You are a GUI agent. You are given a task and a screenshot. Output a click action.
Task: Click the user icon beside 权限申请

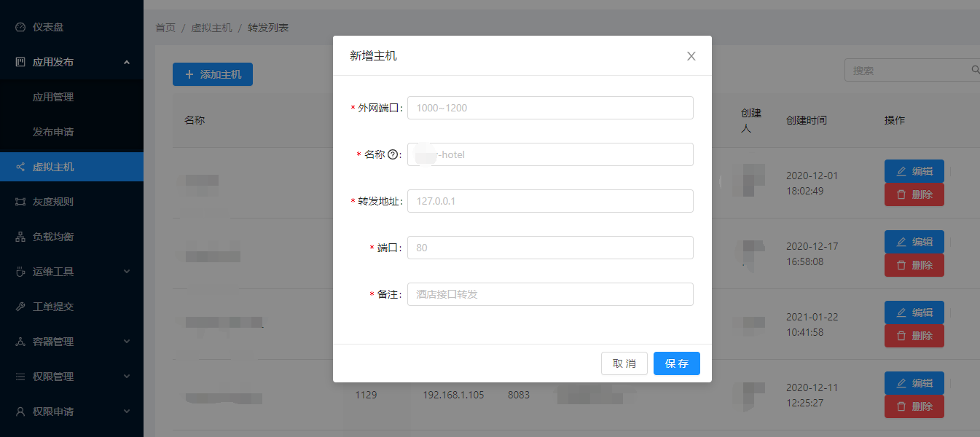(x=20, y=412)
